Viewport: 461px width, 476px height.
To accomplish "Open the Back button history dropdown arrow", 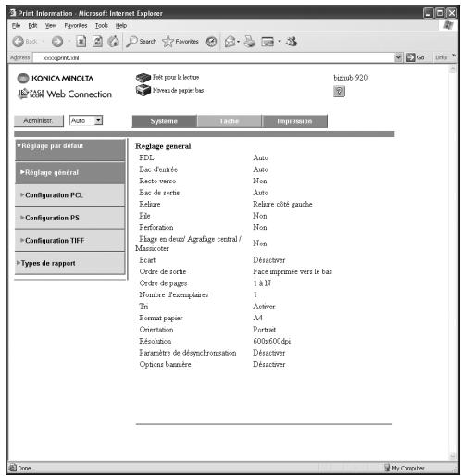I will 44,41.
